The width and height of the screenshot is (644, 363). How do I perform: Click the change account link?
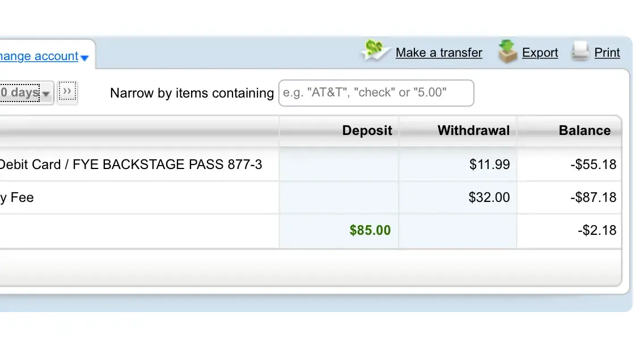[39, 56]
